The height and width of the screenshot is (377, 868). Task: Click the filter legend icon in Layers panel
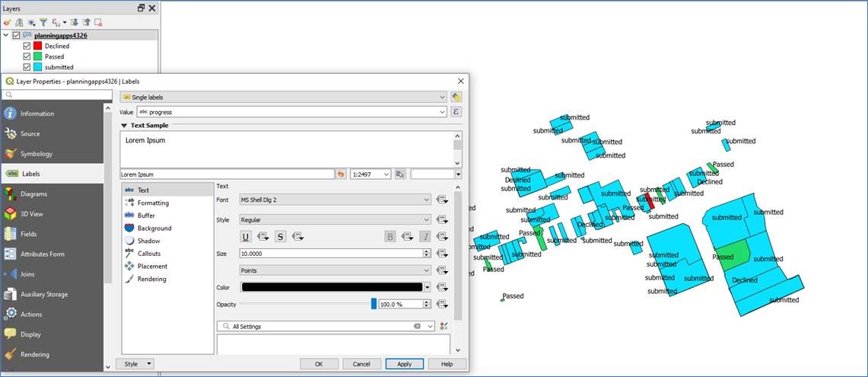[x=43, y=22]
